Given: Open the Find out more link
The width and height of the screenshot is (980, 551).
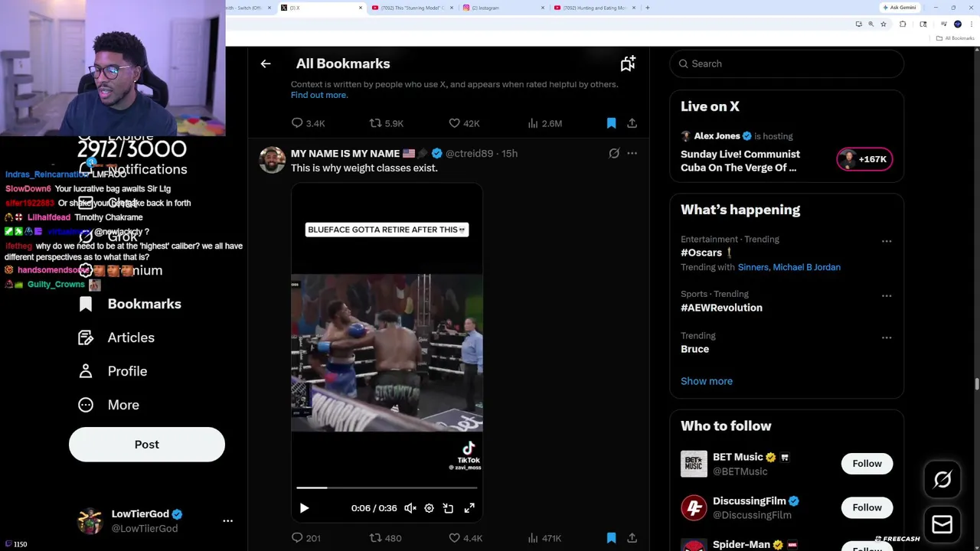Looking at the screenshot, I should (x=319, y=95).
